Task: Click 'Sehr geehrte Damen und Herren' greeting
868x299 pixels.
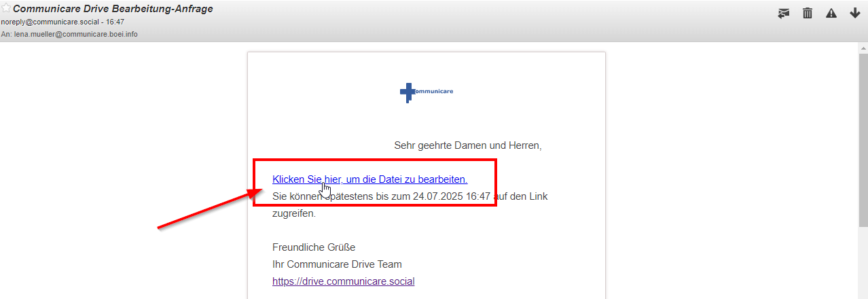Action: (467, 145)
